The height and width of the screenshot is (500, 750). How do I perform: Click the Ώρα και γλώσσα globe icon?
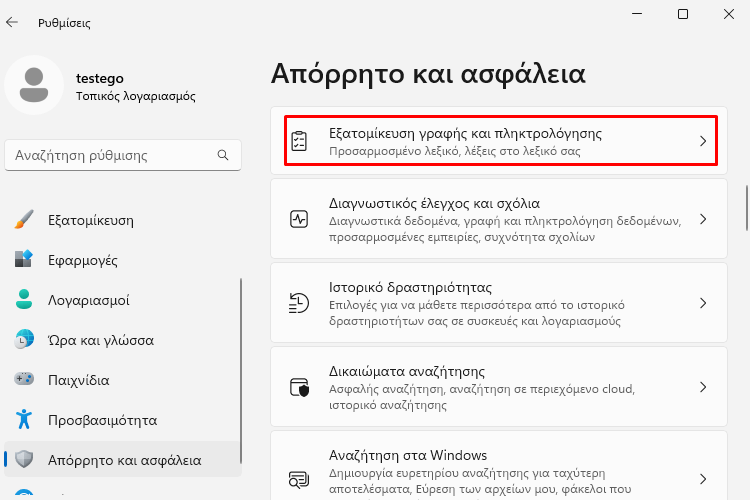(x=24, y=339)
